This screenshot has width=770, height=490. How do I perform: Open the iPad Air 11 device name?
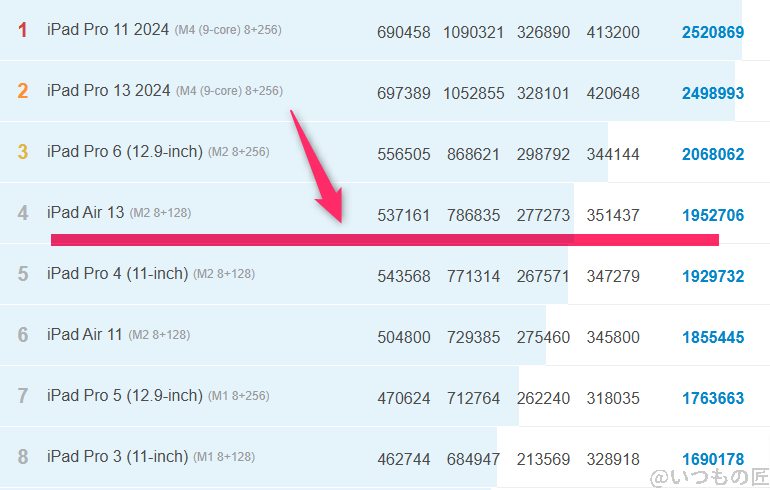(84, 334)
